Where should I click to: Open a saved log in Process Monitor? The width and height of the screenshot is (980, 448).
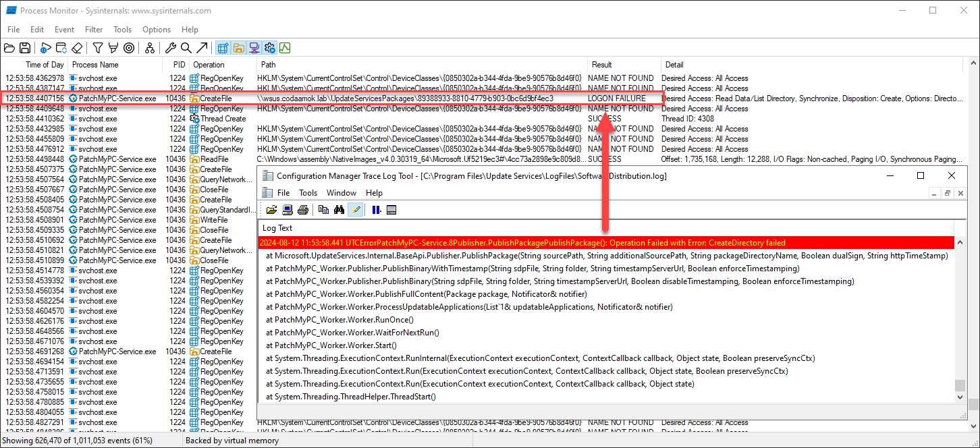point(9,48)
